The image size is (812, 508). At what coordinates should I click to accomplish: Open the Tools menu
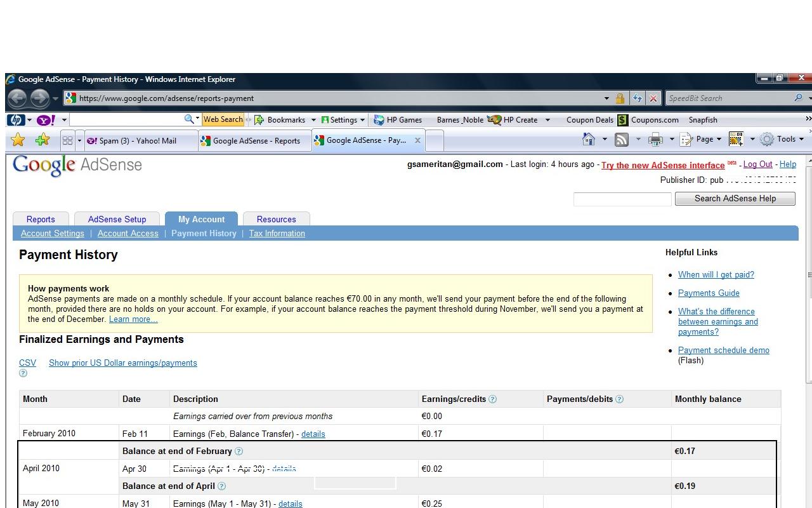click(x=782, y=139)
